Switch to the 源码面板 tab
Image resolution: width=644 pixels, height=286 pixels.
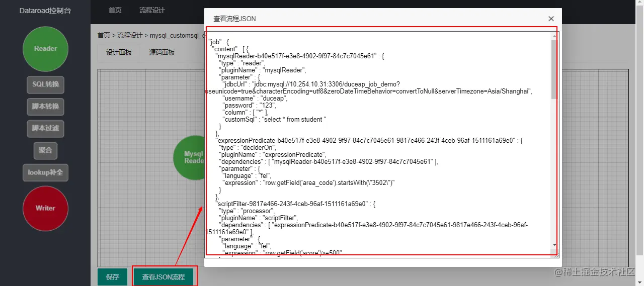[x=162, y=52]
